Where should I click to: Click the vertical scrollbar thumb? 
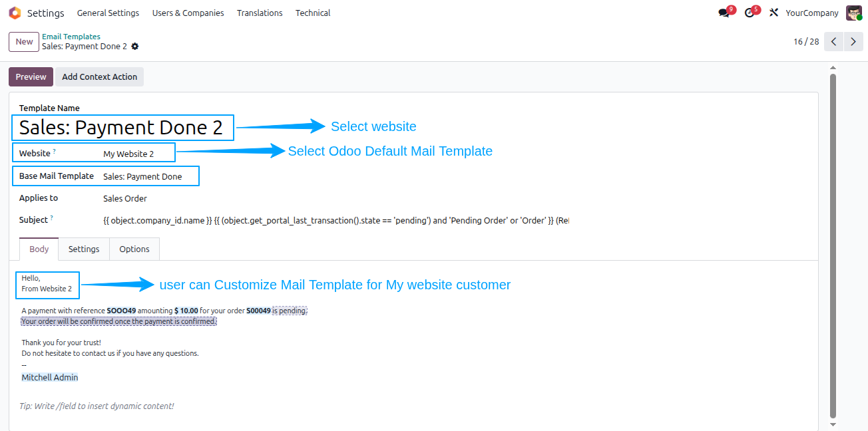click(x=833, y=245)
